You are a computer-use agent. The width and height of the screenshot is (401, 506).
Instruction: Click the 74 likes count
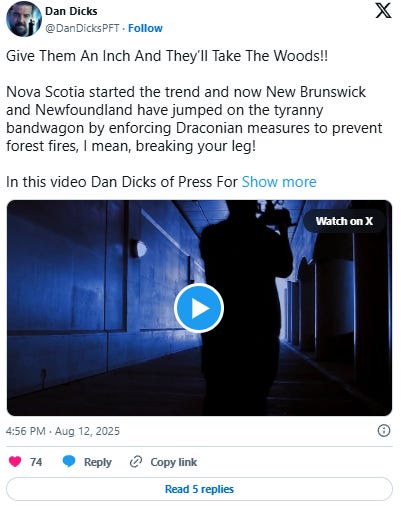(x=36, y=462)
